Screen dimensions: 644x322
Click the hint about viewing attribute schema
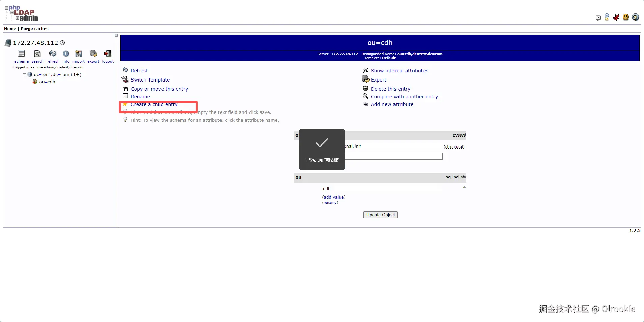pos(205,120)
